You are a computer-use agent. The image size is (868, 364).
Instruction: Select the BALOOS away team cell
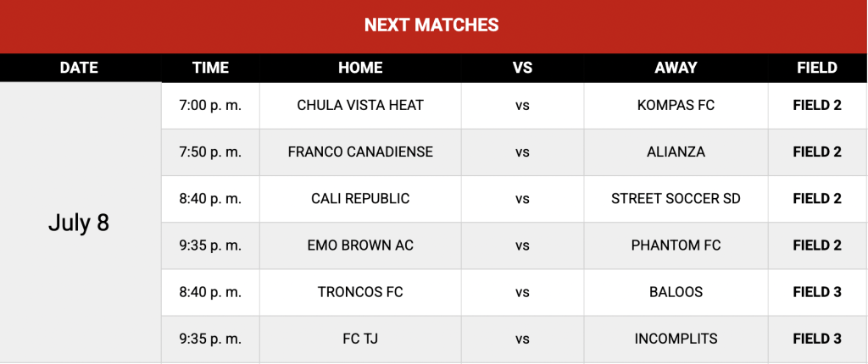point(676,291)
